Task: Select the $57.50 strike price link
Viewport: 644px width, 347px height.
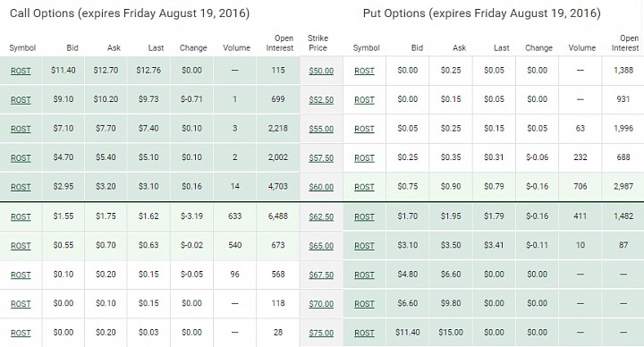Action: point(321,158)
